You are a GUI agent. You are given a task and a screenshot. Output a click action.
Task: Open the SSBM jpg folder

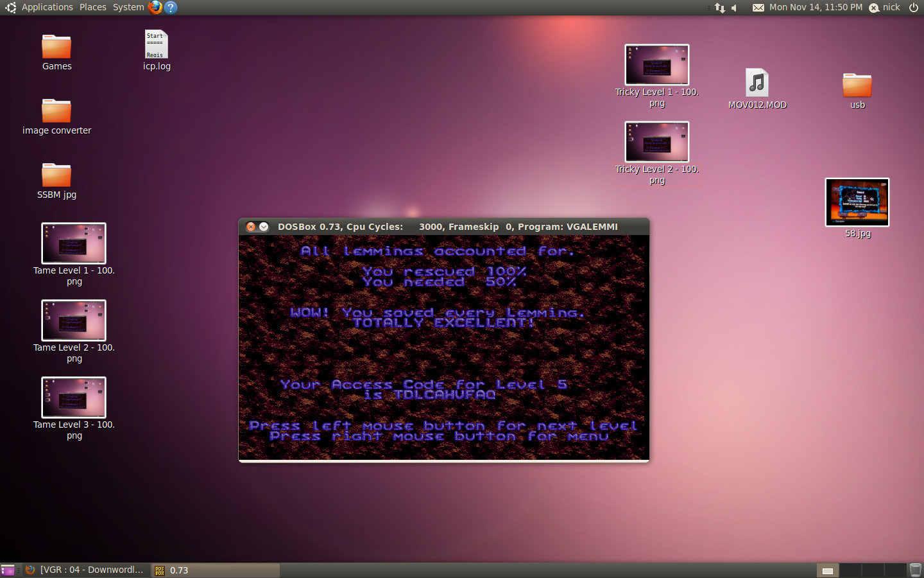(x=56, y=175)
